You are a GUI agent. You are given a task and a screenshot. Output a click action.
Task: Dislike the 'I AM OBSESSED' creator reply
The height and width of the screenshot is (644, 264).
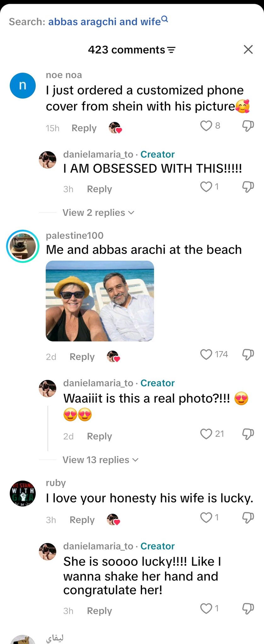coord(248,187)
